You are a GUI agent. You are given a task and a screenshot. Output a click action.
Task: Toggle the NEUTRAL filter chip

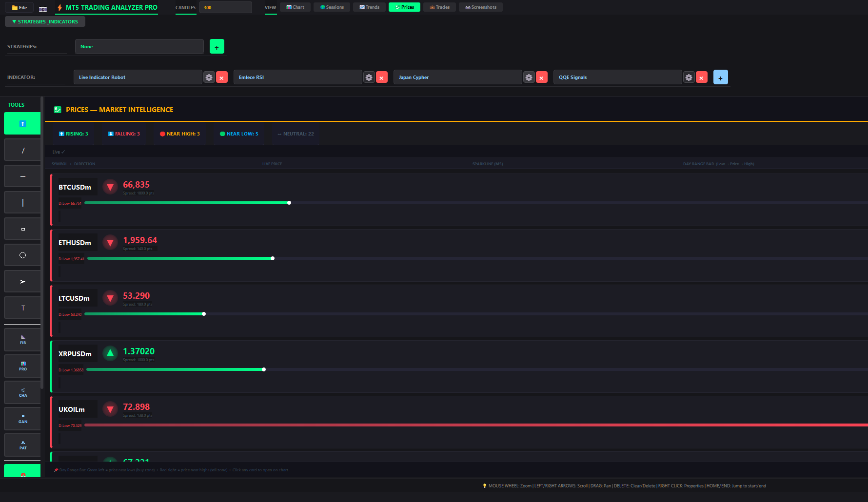(x=296, y=134)
